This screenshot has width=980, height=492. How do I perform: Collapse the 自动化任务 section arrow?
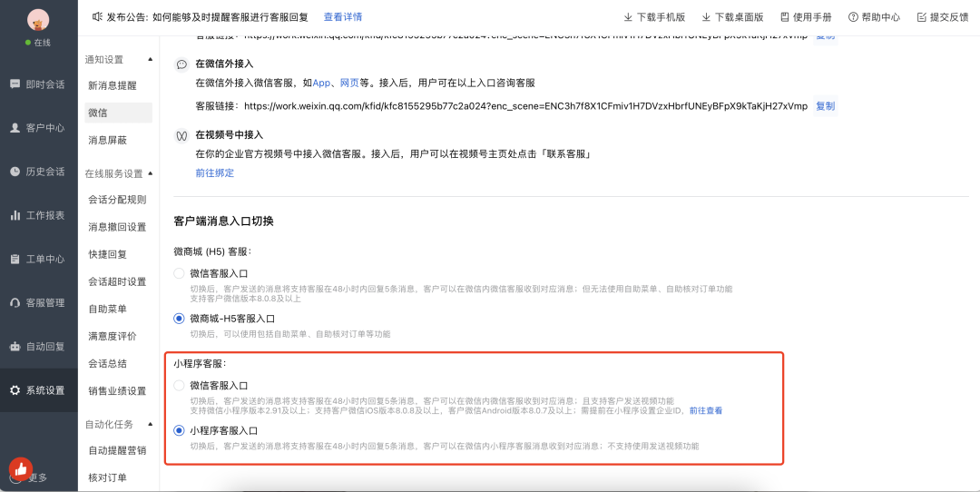(150, 424)
